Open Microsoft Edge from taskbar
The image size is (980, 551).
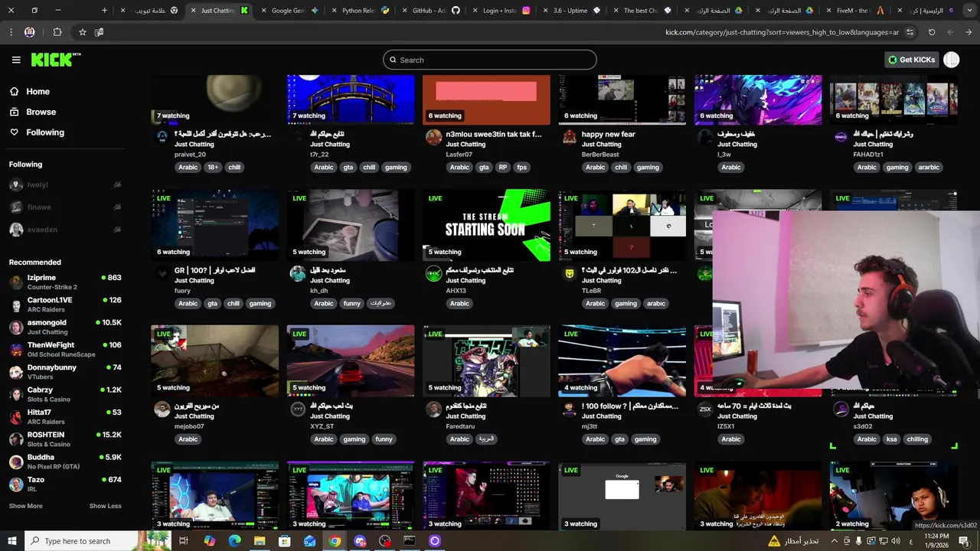pos(234,541)
